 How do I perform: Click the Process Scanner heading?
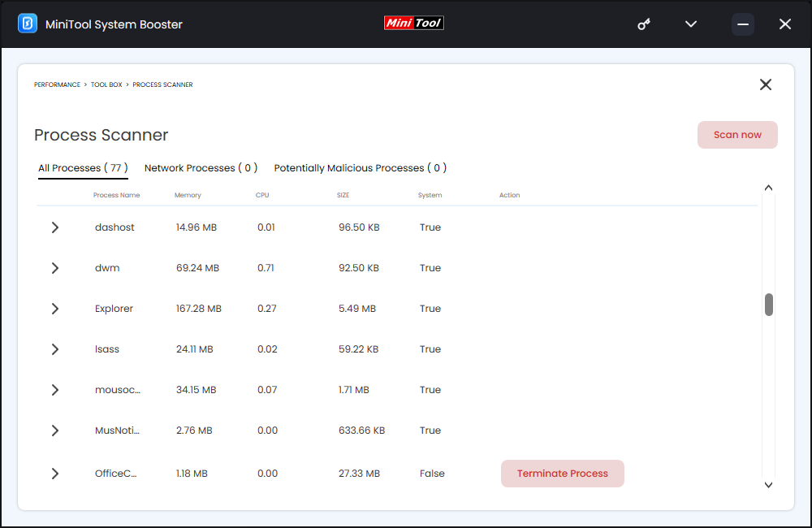click(x=101, y=135)
